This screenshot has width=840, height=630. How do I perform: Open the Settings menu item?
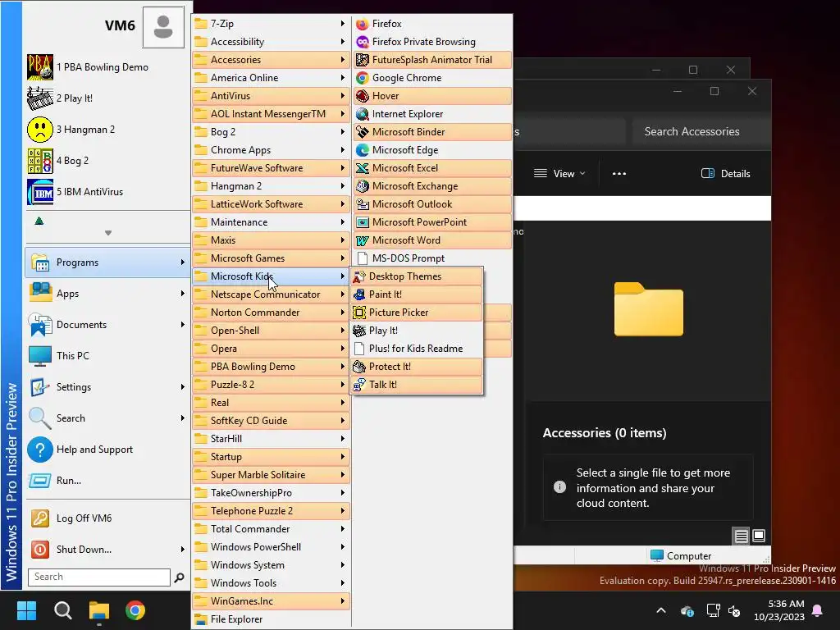[x=107, y=387]
